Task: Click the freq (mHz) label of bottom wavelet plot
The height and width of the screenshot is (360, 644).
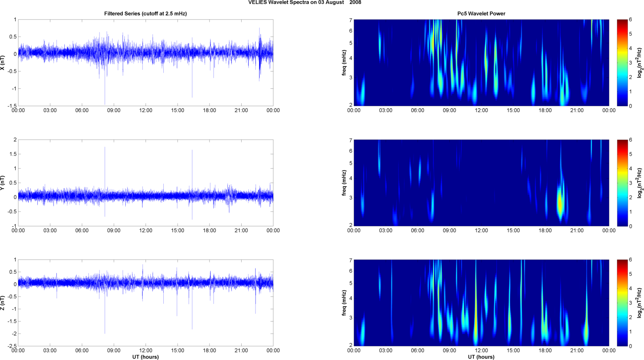Action: (344, 303)
